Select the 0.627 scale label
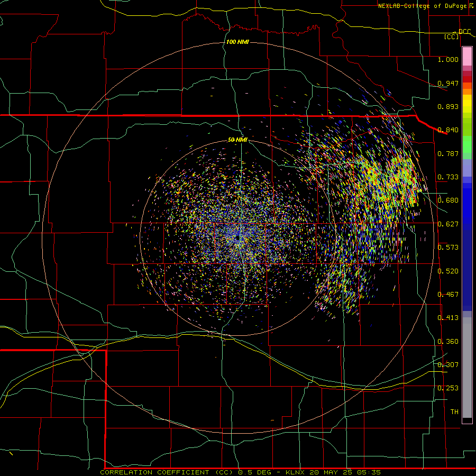The height and width of the screenshot is (476, 476). point(448,224)
